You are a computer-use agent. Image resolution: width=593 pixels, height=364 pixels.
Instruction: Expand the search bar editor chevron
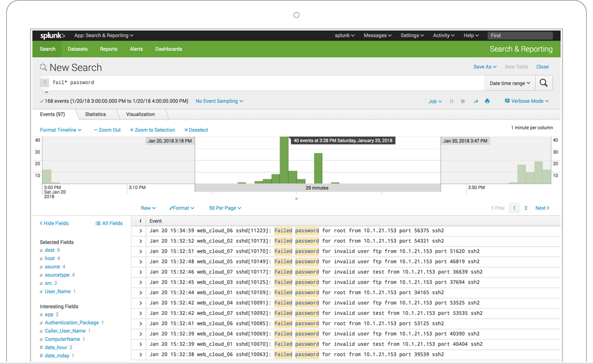[46, 91]
